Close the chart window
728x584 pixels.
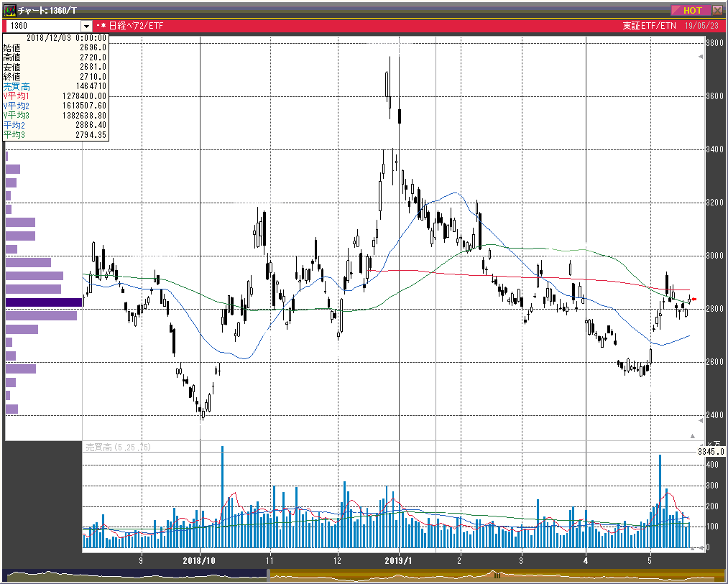pyautogui.click(x=717, y=10)
